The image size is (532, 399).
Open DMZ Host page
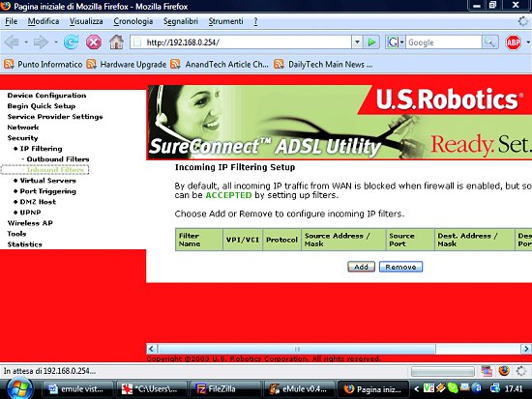click(38, 202)
